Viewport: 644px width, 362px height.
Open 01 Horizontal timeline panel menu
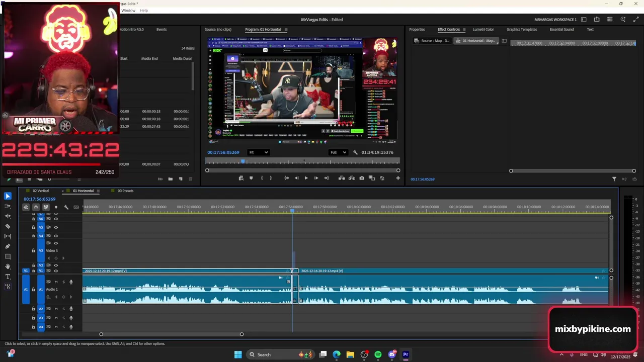(98, 191)
